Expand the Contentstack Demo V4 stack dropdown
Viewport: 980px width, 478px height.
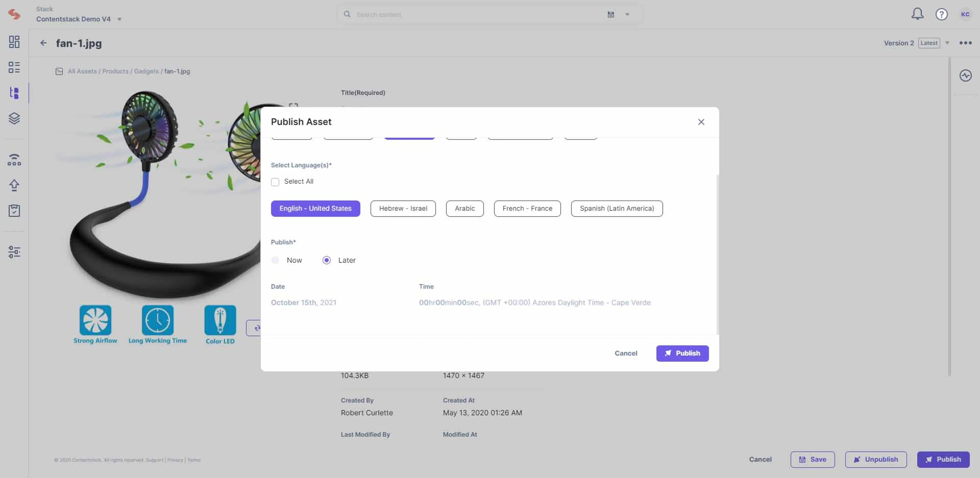click(119, 19)
